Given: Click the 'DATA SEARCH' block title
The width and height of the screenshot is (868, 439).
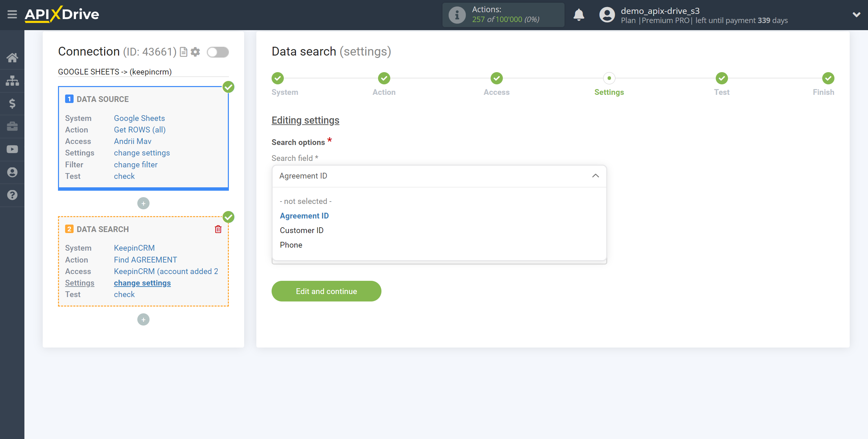Looking at the screenshot, I should pyautogui.click(x=103, y=229).
